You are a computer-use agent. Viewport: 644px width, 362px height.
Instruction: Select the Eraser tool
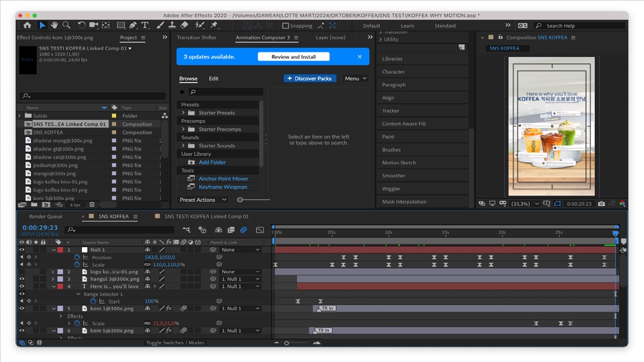[184, 26]
